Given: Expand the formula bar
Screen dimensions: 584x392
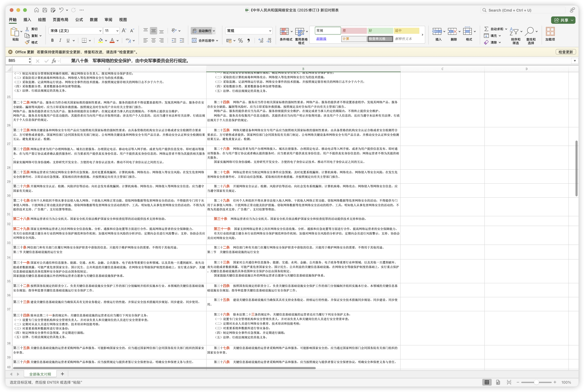Looking at the screenshot, I should [x=574, y=61].
